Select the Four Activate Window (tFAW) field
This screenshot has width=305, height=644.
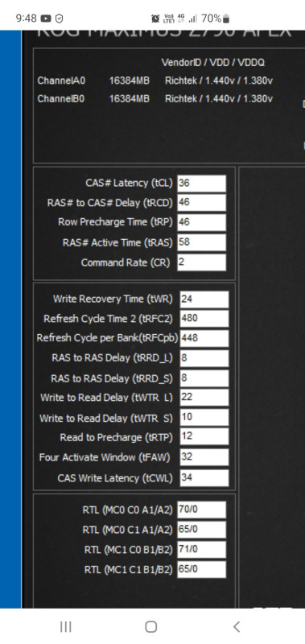[x=204, y=457]
